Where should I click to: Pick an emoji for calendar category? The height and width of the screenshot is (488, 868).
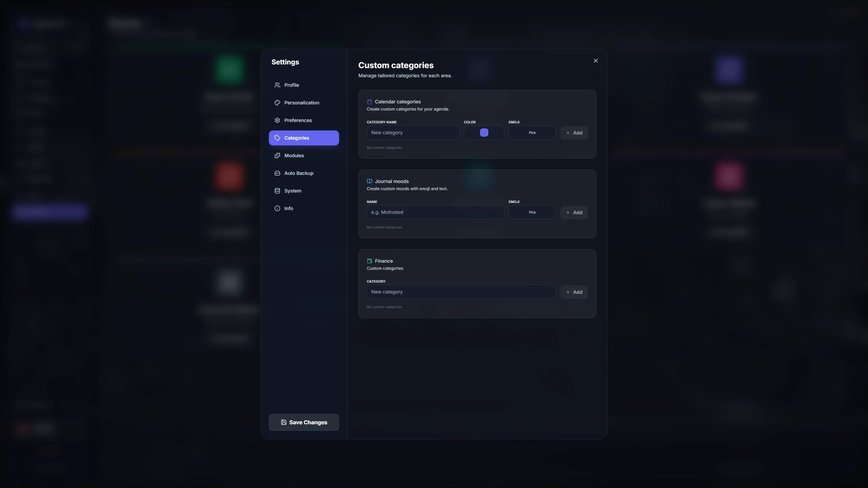[532, 133]
